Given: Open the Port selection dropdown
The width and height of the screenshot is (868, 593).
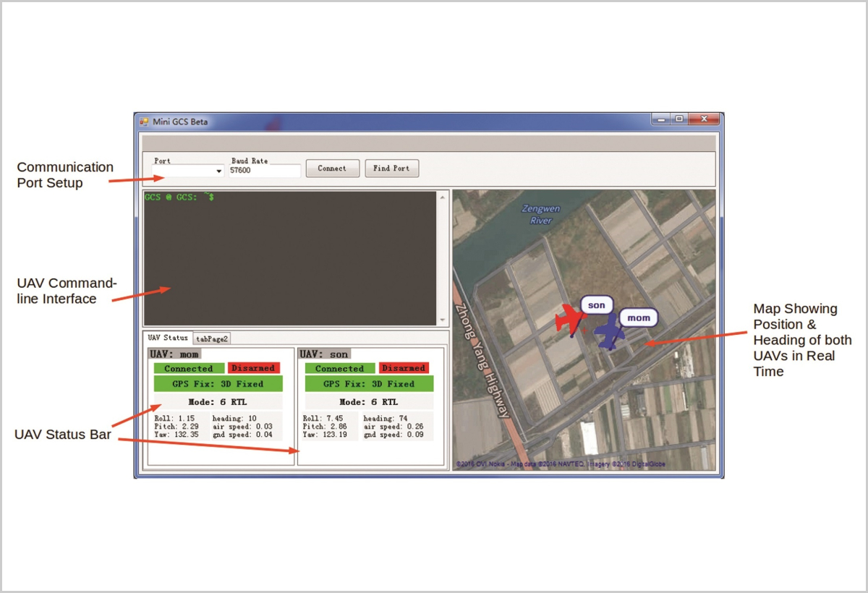Looking at the screenshot, I should tap(187, 171).
